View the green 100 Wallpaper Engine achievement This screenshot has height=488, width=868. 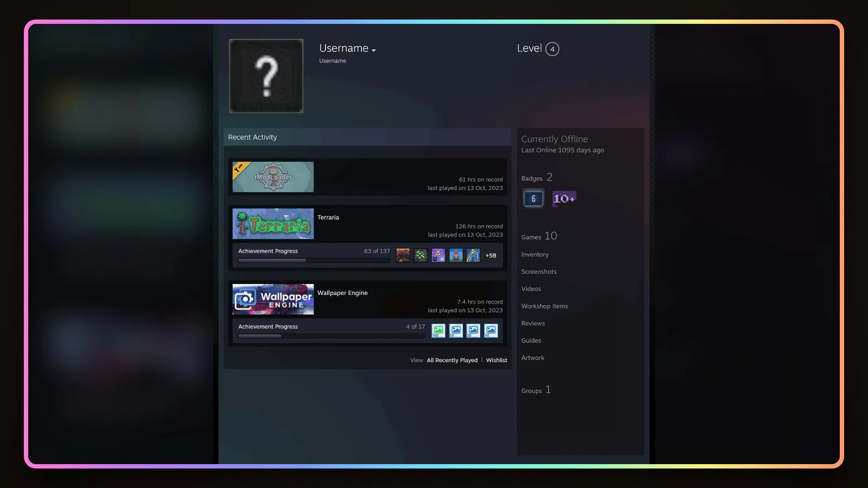click(x=438, y=331)
